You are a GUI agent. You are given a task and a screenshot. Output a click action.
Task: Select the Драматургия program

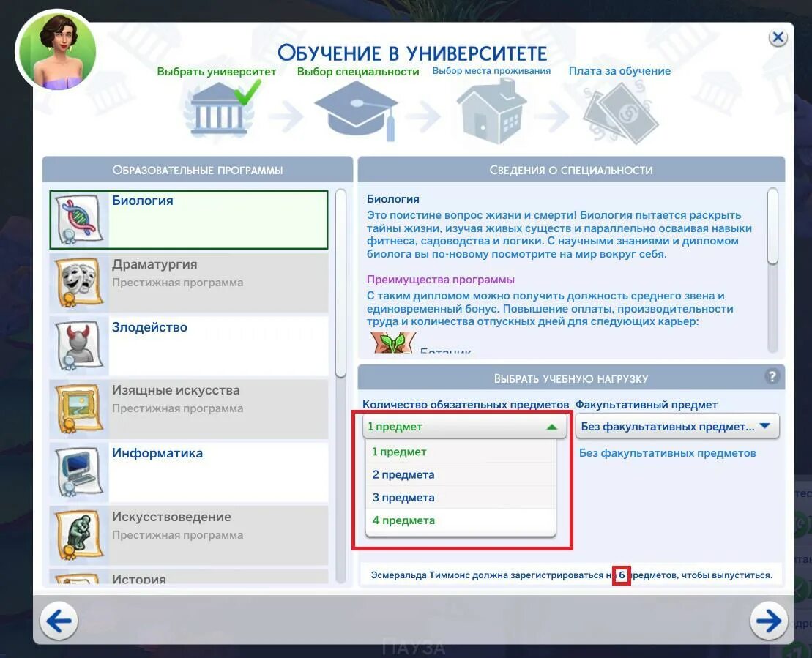pos(189,283)
